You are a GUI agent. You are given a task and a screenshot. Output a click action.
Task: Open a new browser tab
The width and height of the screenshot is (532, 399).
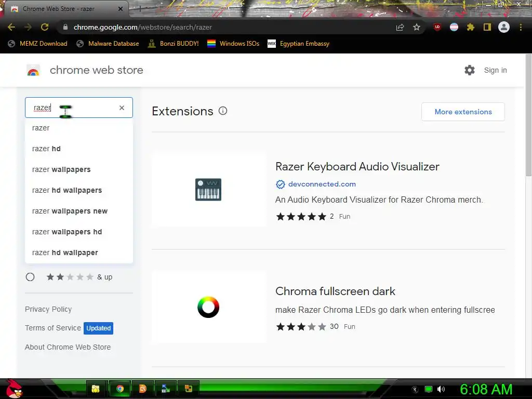pyautogui.click(x=140, y=9)
